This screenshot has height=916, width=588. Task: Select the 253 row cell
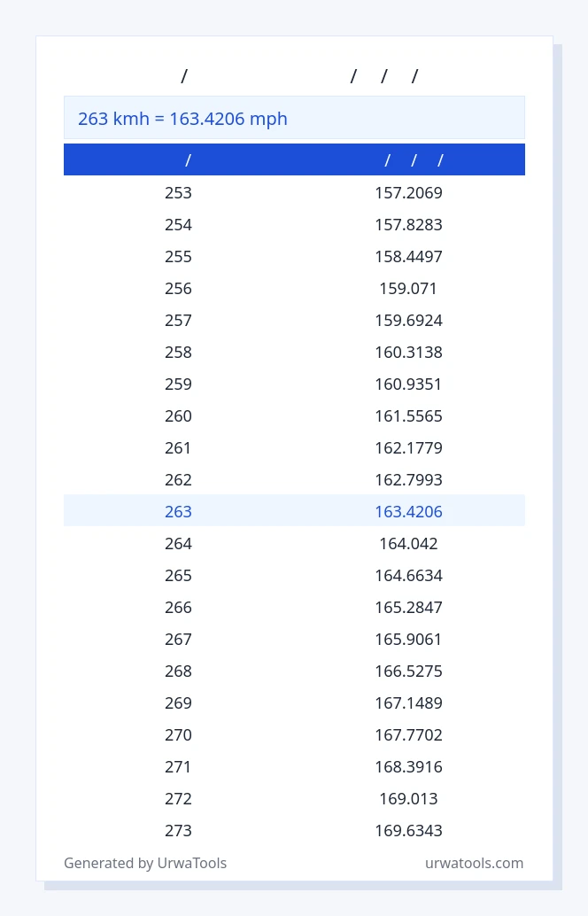point(178,193)
